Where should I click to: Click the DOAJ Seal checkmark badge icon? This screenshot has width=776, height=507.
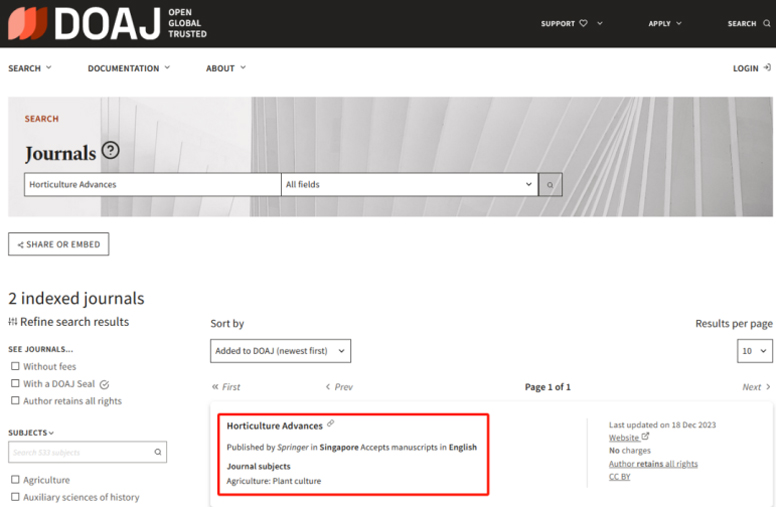[x=104, y=384]
